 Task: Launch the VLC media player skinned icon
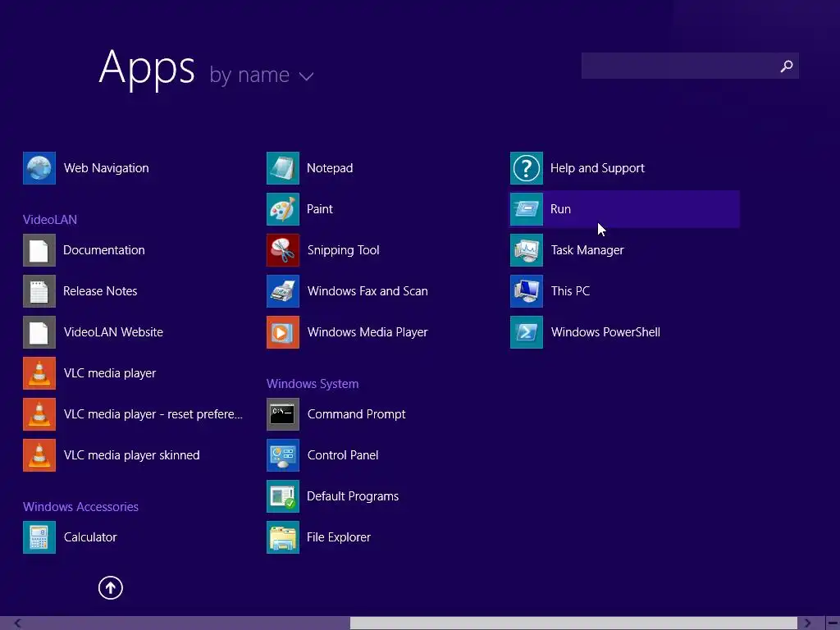39,455
